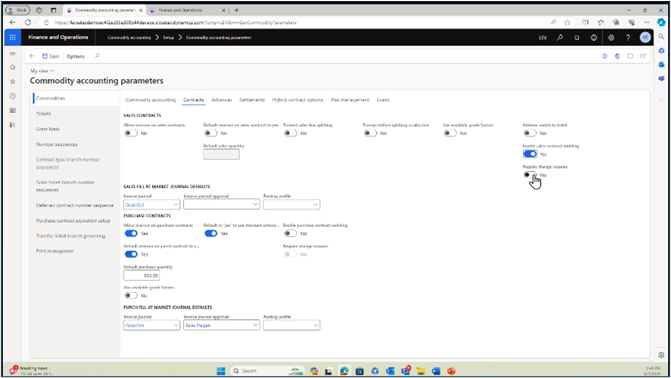Open the form in a new window icon
Image resolution: width=671 pixels, height=378 pixels.
point(643,56)
